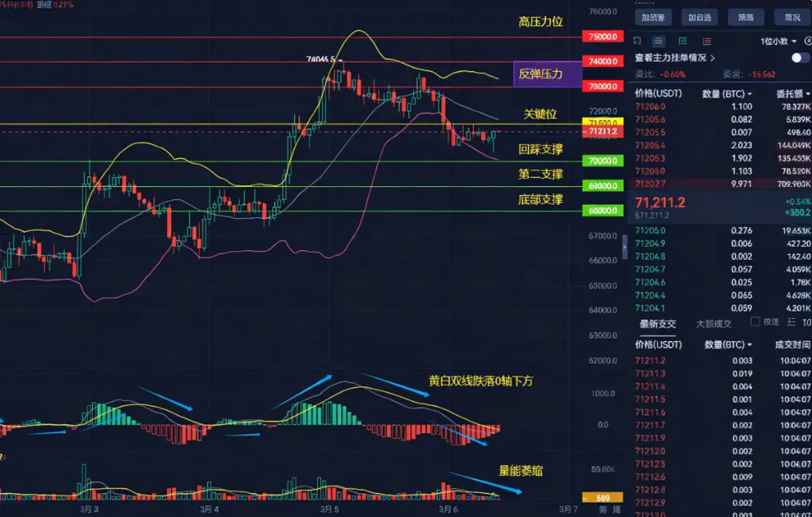Switch to the 大额成交 tab
The width and height of the screenshot is (812, 517).
[714, 324]
